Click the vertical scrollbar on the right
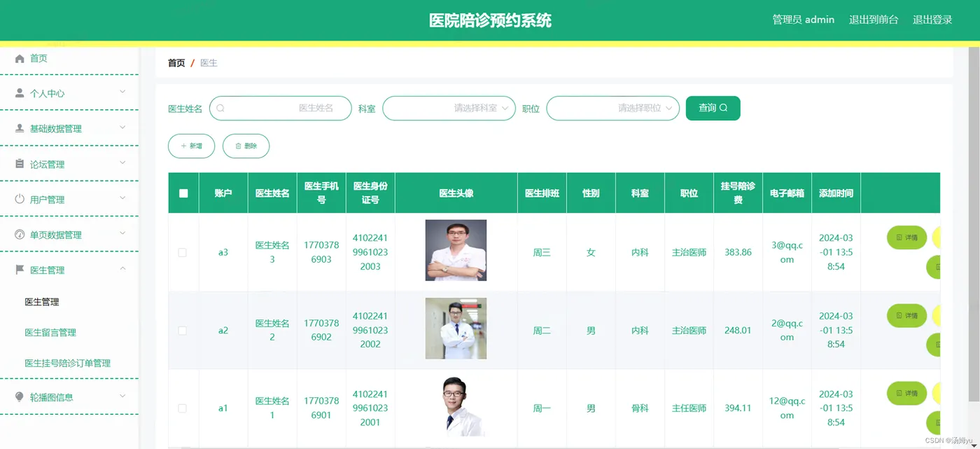The height and width of the screenshot is (449, 980). (x=974, y=224)
